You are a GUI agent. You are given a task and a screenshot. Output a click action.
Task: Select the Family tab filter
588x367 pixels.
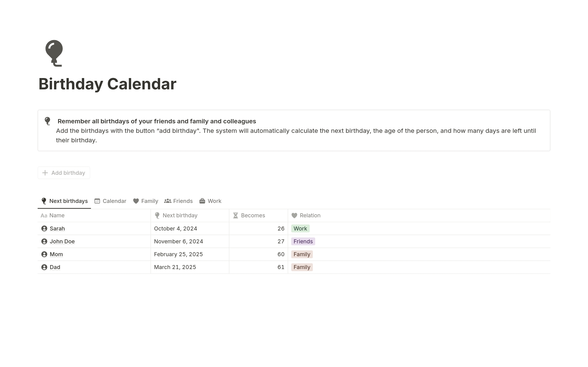[149, 201]
